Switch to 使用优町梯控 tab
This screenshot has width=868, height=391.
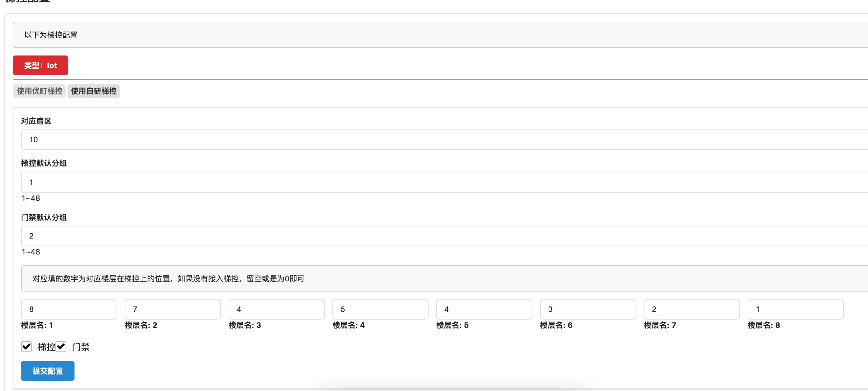pos(39,91)
